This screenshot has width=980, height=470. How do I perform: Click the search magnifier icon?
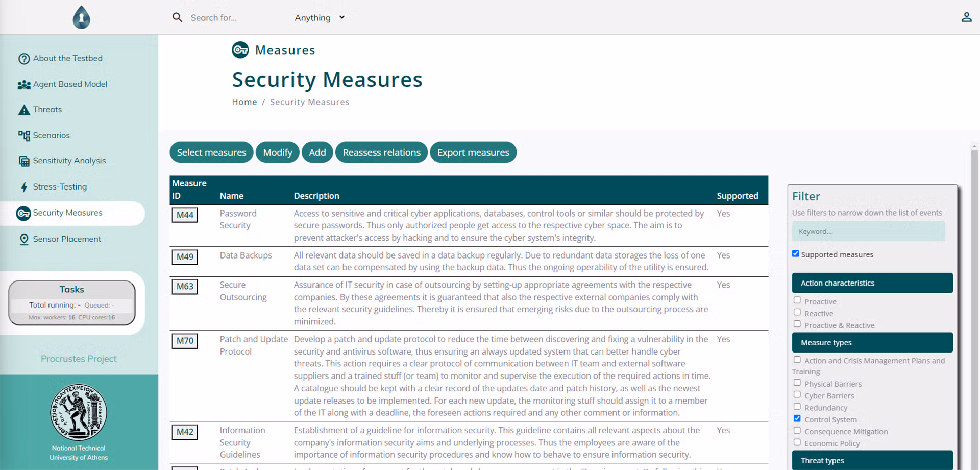point(177,17)
